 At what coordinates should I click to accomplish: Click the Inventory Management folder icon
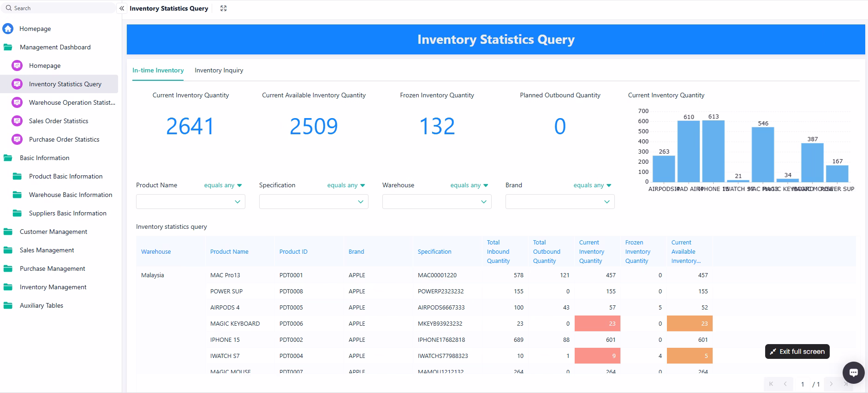click(x=8, y=287)
